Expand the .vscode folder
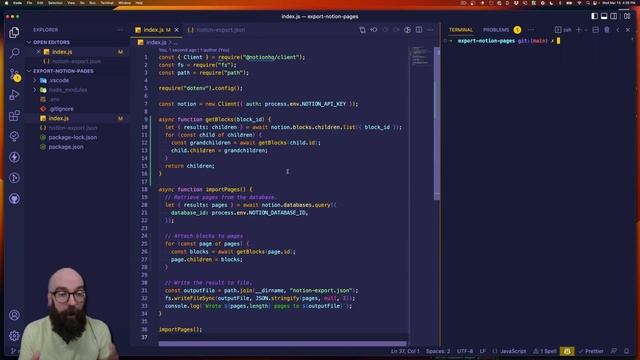The height and width of the screenshot is (360, 640). coord(35,80)
